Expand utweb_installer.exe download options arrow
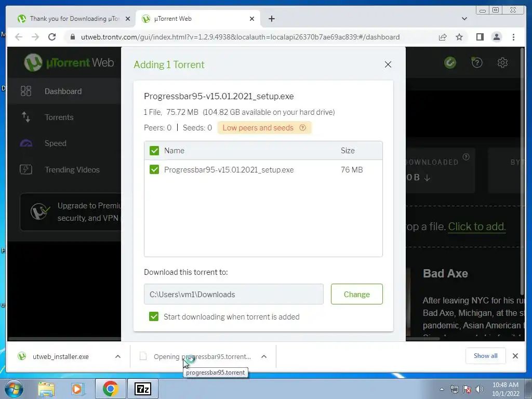The width and height of the screenshot is (532, 399). click(x=118, y=356)
